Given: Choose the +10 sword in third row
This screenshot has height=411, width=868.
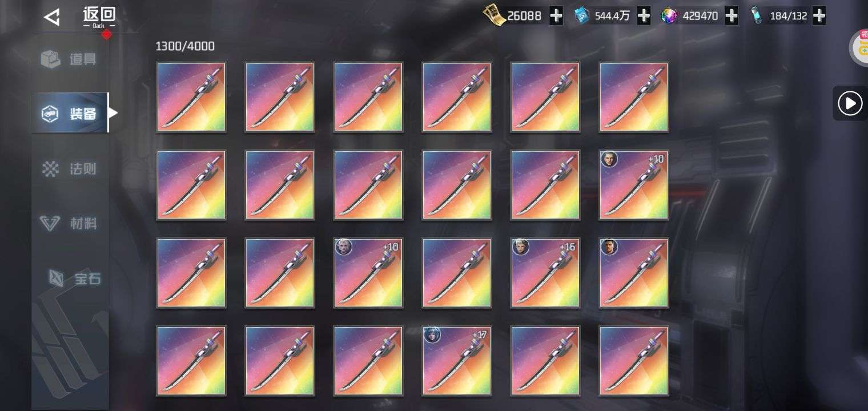Looking at the screenshot, I should pos(368,273).
